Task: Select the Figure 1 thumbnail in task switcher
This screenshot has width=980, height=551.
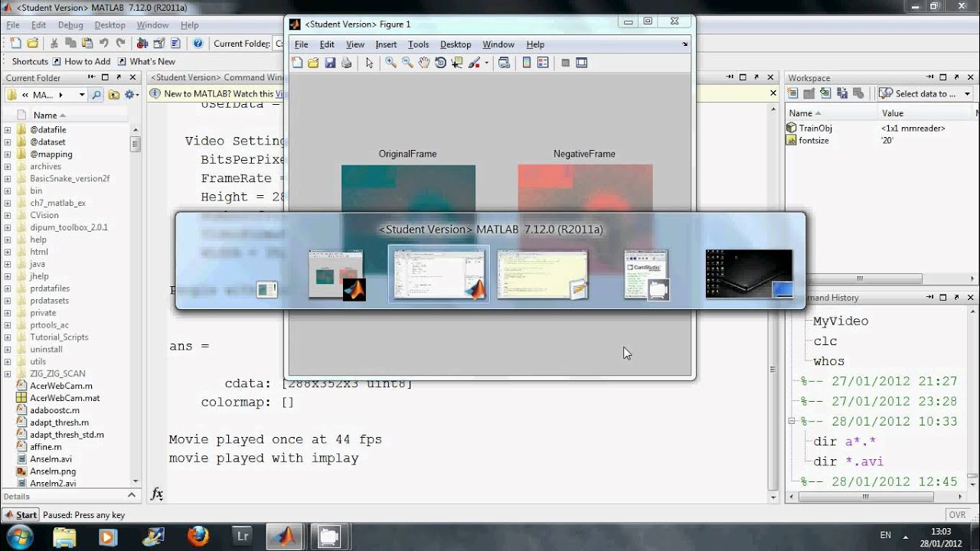Action: click(337, 274)
